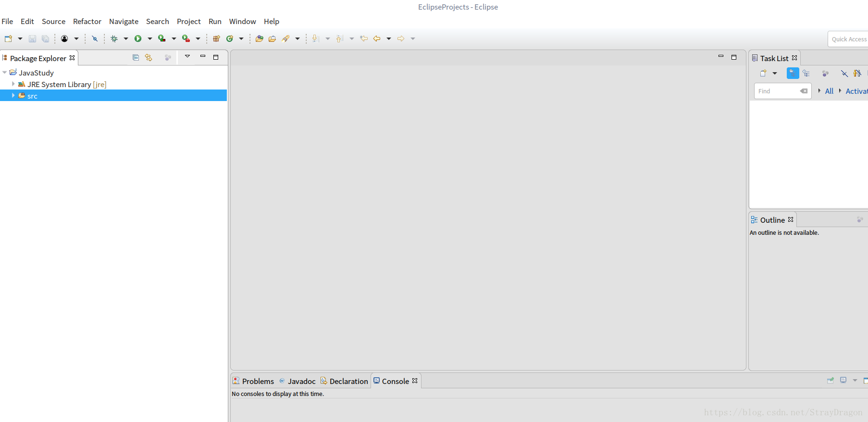This screenshot has height=422, width=868.
Task: Click the Next Annotation icon
Action: click(x=315, y=38)
